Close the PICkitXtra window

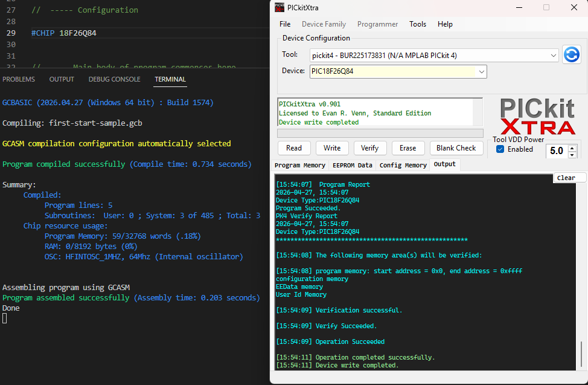pos(574,8)
